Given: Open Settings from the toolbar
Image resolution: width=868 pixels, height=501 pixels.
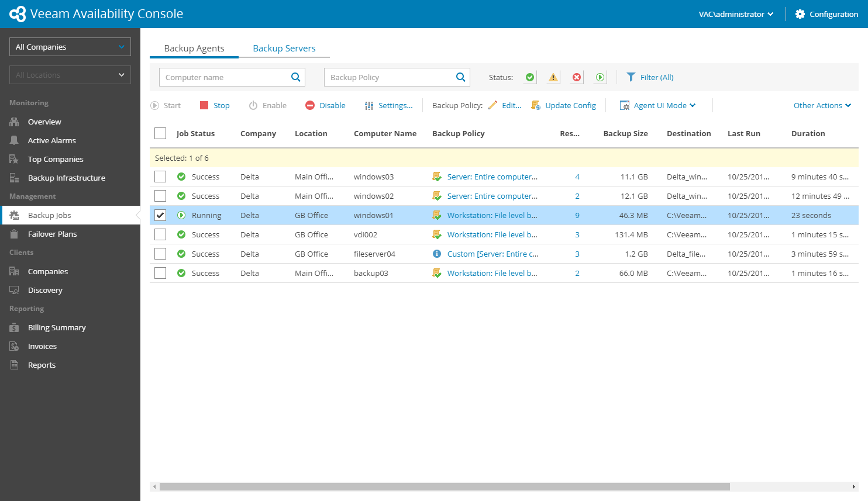Looking at the screenshot, I should 389,105.
